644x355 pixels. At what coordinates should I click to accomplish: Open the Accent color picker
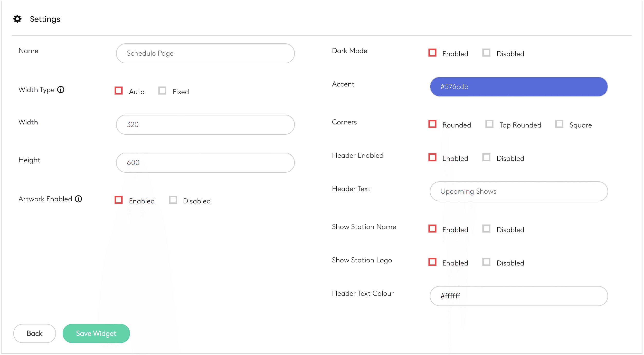(518, 87)
